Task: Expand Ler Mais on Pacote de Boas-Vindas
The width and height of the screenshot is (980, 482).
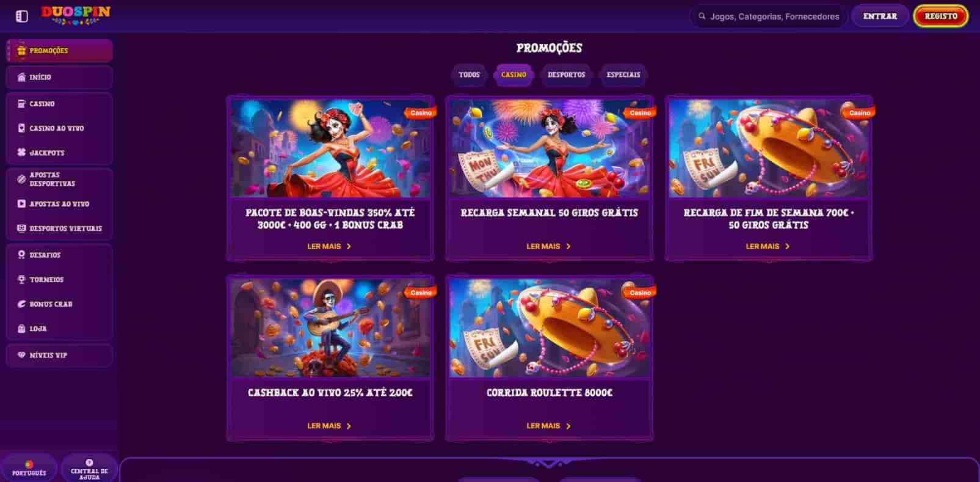Action: (330, 246)
